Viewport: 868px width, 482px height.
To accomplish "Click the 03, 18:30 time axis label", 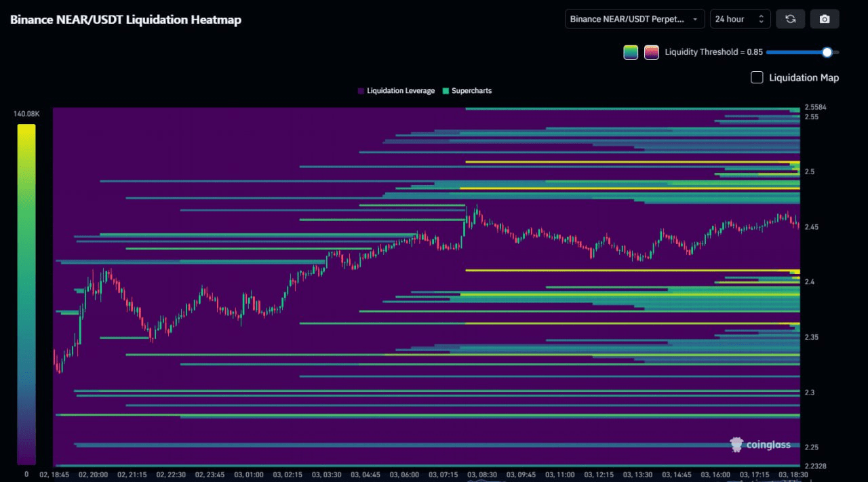I will [793, 475].
